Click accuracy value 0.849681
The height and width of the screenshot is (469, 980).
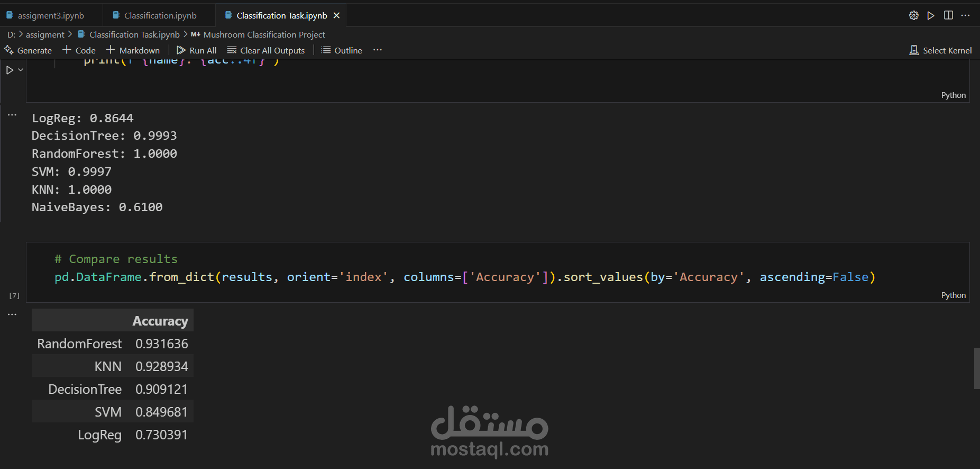coord(162,412)
